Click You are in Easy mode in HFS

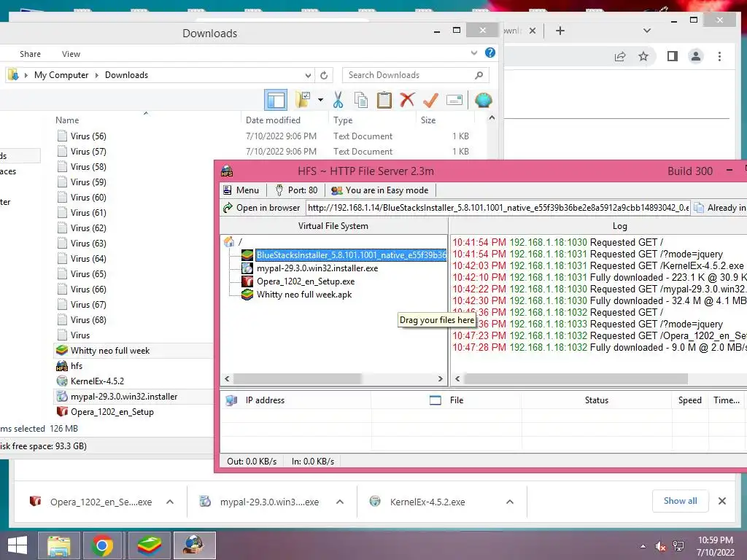pyautogui.click(x=379, y=190)
